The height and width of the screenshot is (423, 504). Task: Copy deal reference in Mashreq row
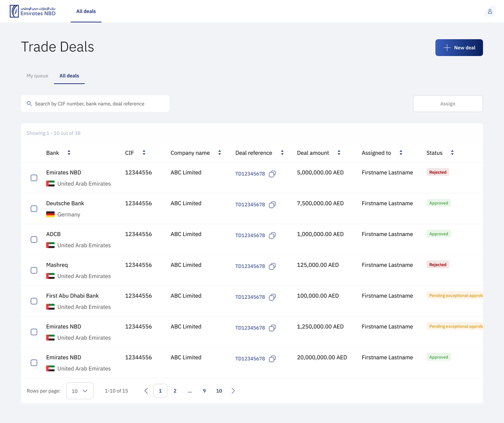[x=272, y=266]
